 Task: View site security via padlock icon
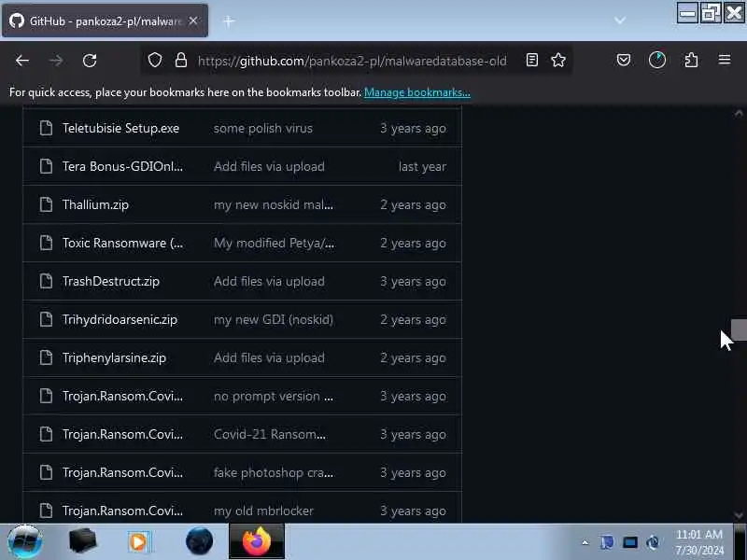(x=180, y=60)
